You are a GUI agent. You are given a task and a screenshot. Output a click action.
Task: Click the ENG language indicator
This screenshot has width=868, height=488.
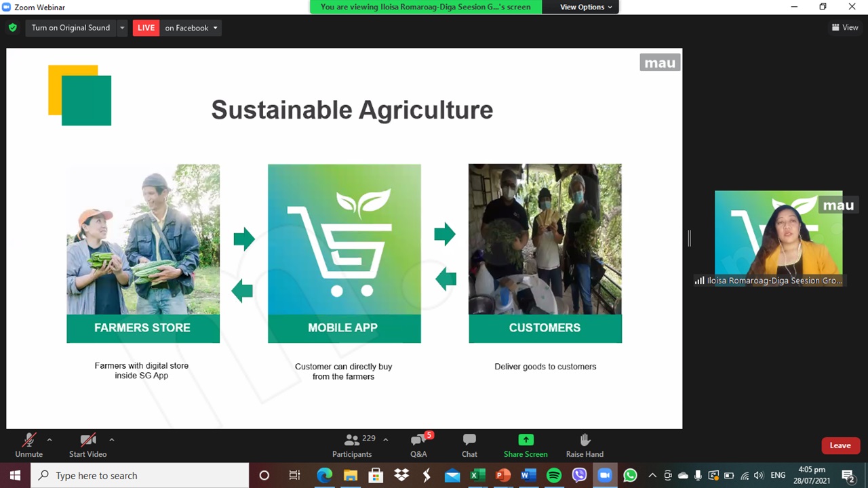[x=778, y=475]
